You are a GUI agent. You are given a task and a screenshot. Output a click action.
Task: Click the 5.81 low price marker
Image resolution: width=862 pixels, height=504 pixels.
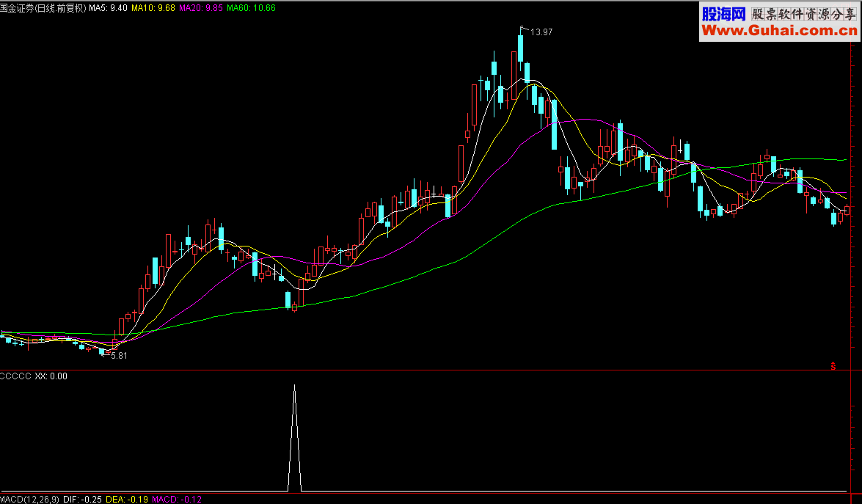click(x=119, y=356)
